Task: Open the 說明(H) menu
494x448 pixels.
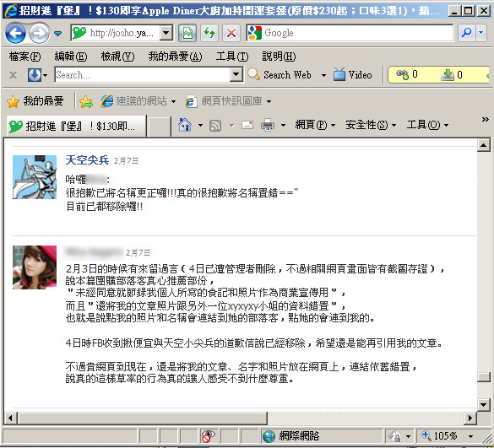Action: click(279, 57)
